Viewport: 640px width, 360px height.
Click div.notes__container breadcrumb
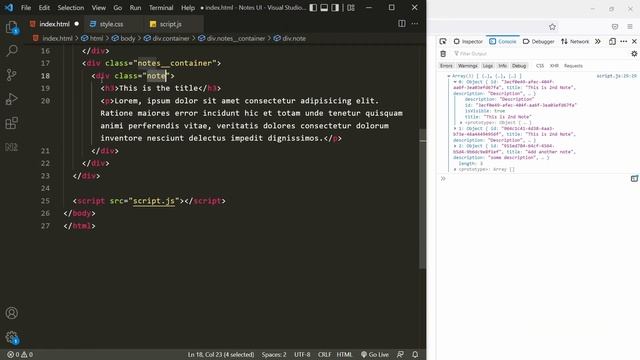tap(236, 38)
